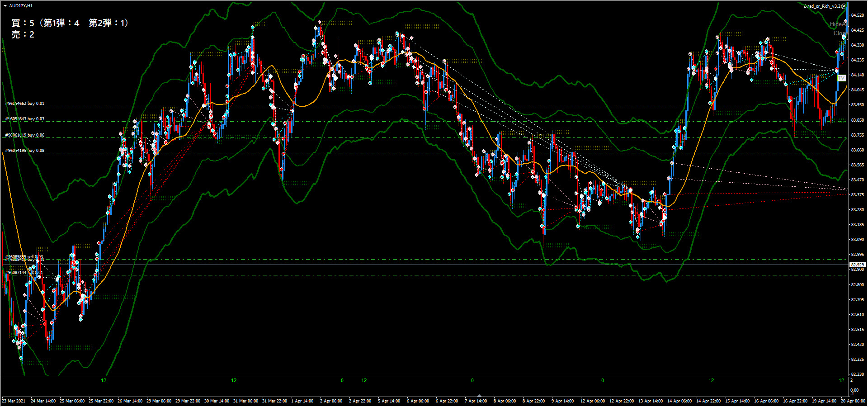Click the 買:5 buy count text

23,23
